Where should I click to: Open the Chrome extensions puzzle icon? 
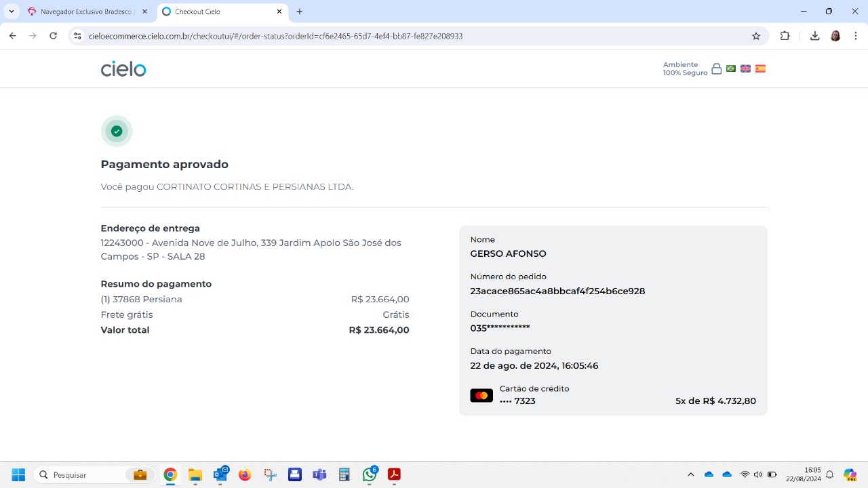(x=785, y=36)
